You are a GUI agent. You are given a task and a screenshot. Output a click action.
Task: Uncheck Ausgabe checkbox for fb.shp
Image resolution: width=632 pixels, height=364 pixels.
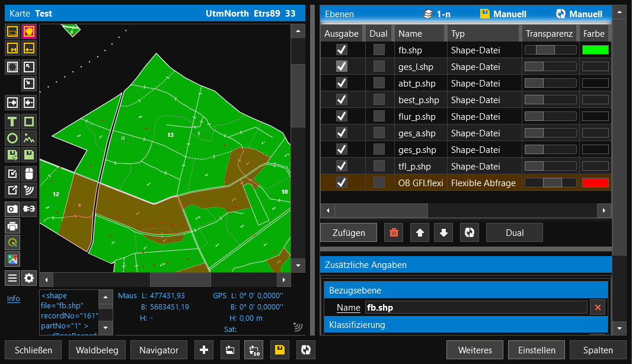click(x=341, y=50)
